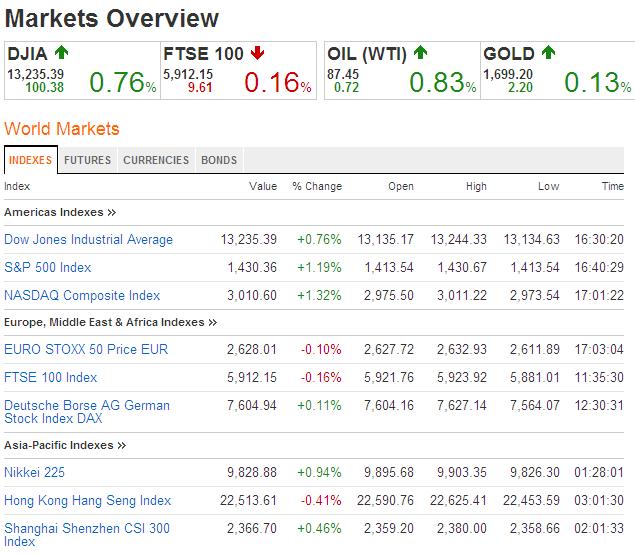The height and width of the screenshot is (555, 635).
Task: Switch to the BONDS tab
Action: pos(219,160)
